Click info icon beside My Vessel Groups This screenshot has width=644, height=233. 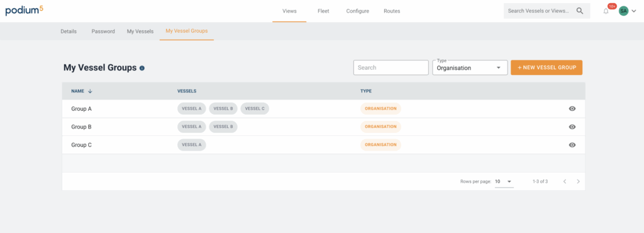142,68
